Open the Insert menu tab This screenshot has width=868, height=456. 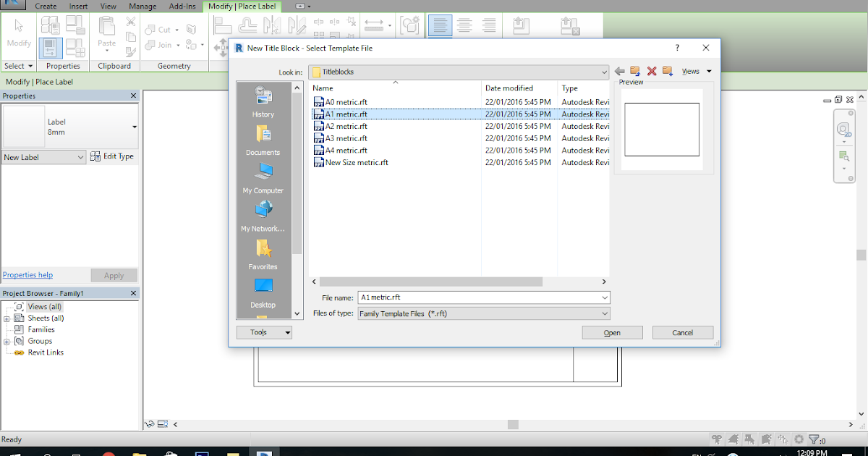click(x=77, y=5)
